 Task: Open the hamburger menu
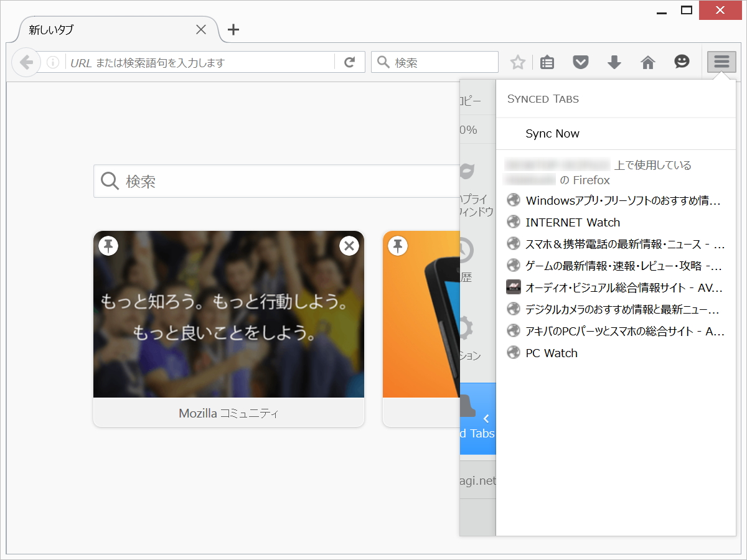coord(720,62)
